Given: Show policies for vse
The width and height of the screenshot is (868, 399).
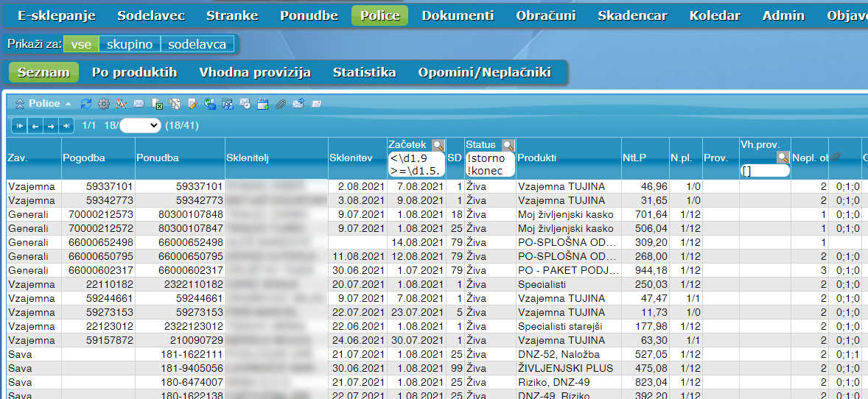Looking at the screenshot, I should pos(81,44).
